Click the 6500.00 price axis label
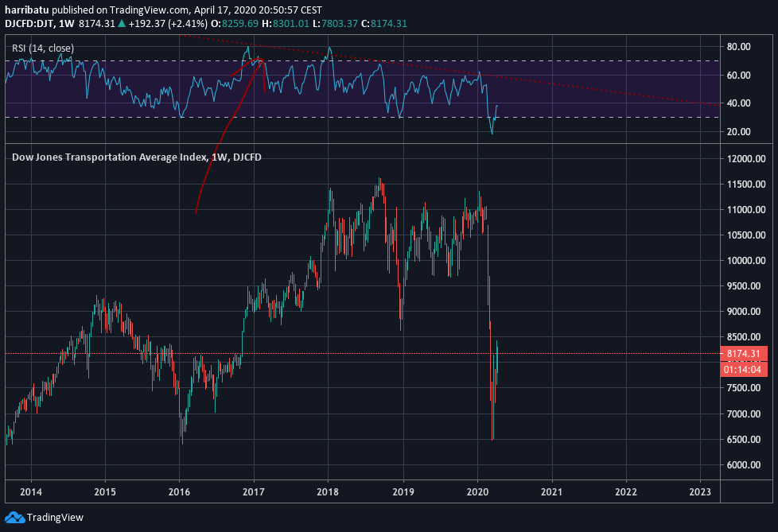The width and height of the screenshot is (778, 532). coord(744,439)
